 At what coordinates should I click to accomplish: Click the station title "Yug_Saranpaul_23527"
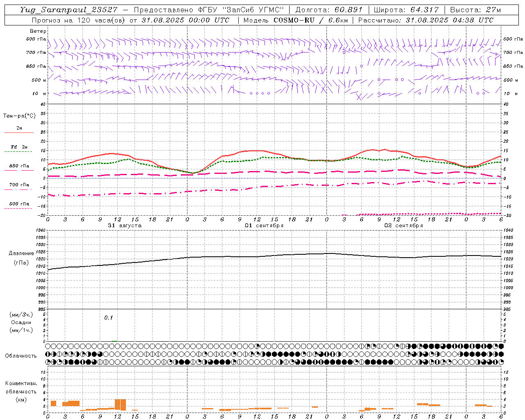pos(68,10)
